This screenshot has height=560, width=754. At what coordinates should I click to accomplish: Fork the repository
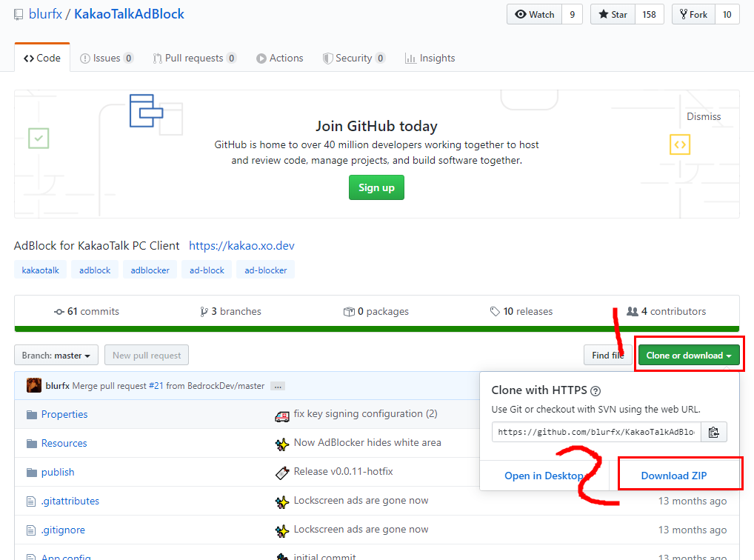click(x=693, y=14)
